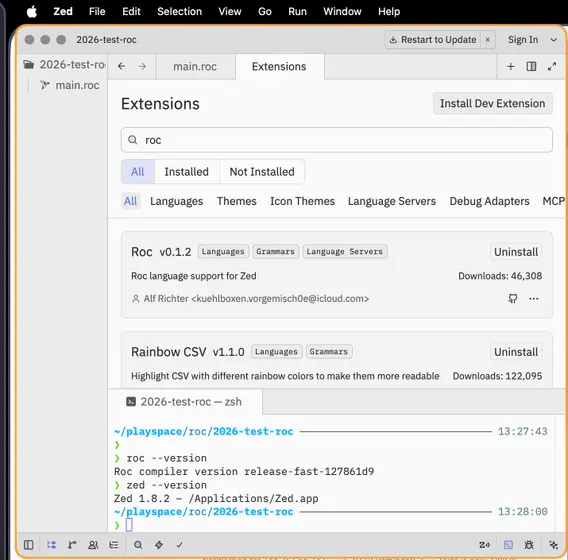Open project search magnifier icon in status bar
Screen dimensions: 568x560
pyautogui.click(x=138, y=545)
